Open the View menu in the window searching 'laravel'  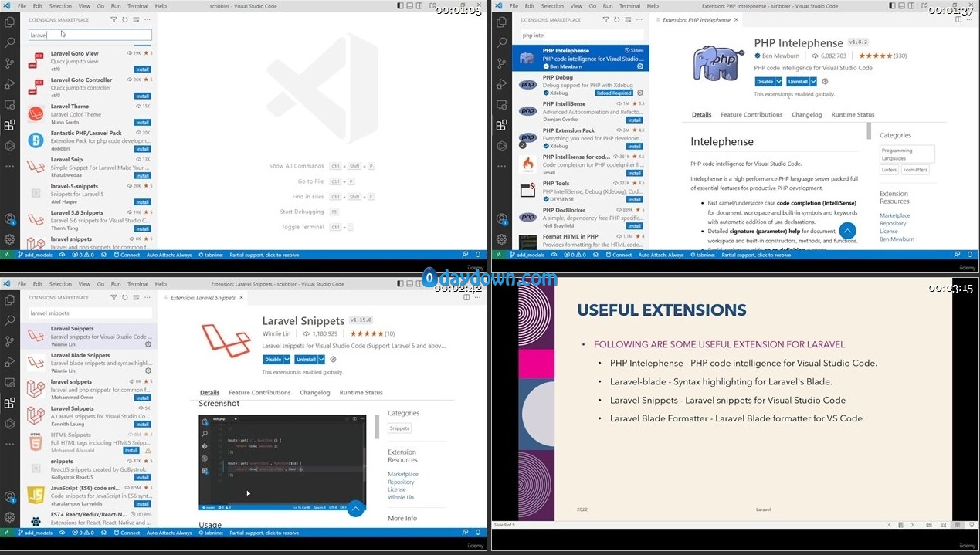coord(83,5)
